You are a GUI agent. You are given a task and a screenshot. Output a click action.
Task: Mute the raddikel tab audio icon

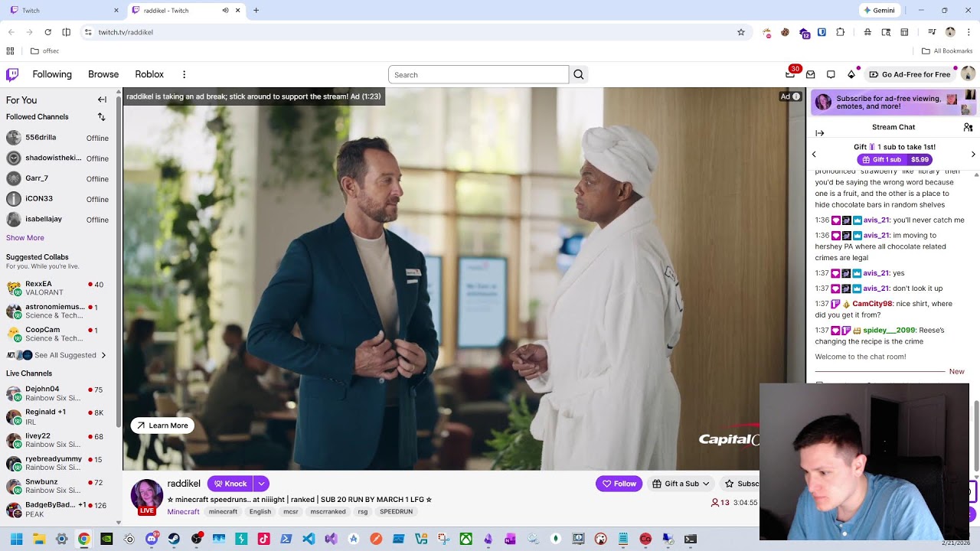pyautogui.click(x=225, y=11)
